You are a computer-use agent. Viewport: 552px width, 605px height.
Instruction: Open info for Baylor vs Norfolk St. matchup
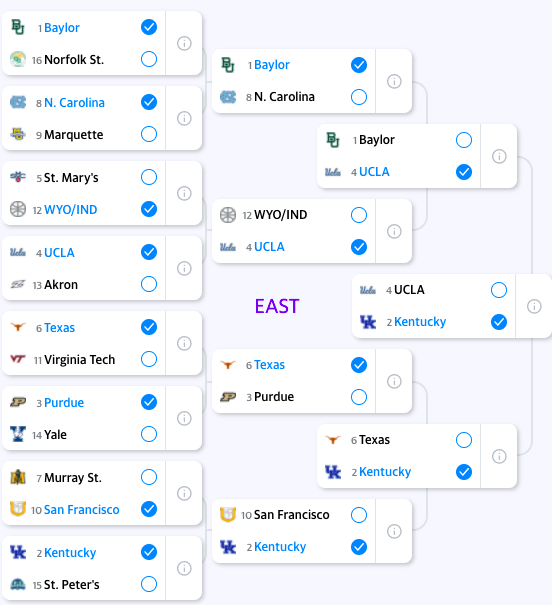[x=184, y=43]
